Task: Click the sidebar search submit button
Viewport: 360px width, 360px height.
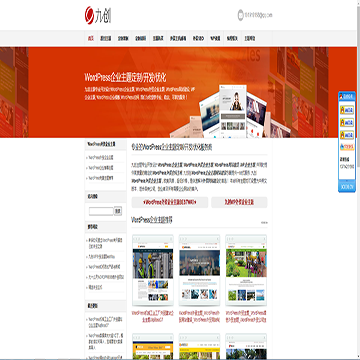Action: click(x=118, y=211)
